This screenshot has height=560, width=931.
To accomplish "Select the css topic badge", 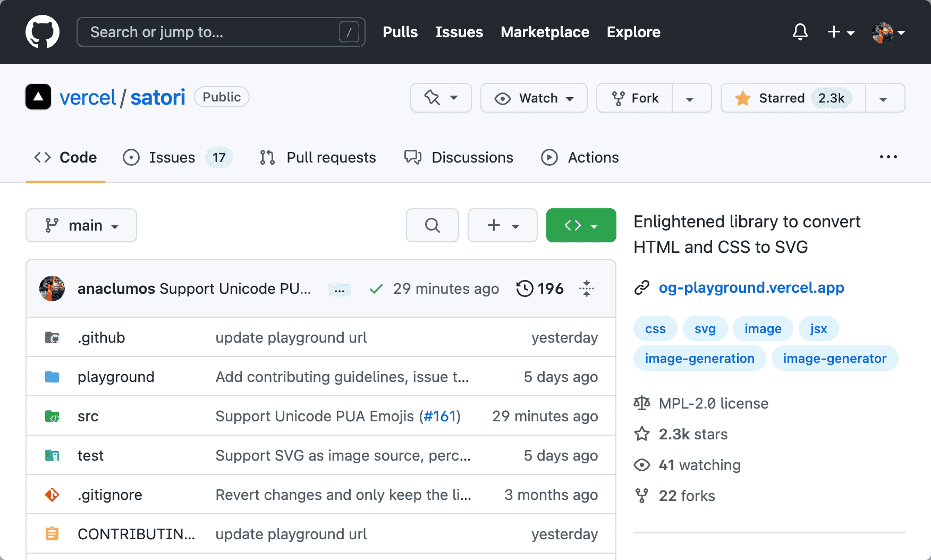I will [x=655, y=328].
